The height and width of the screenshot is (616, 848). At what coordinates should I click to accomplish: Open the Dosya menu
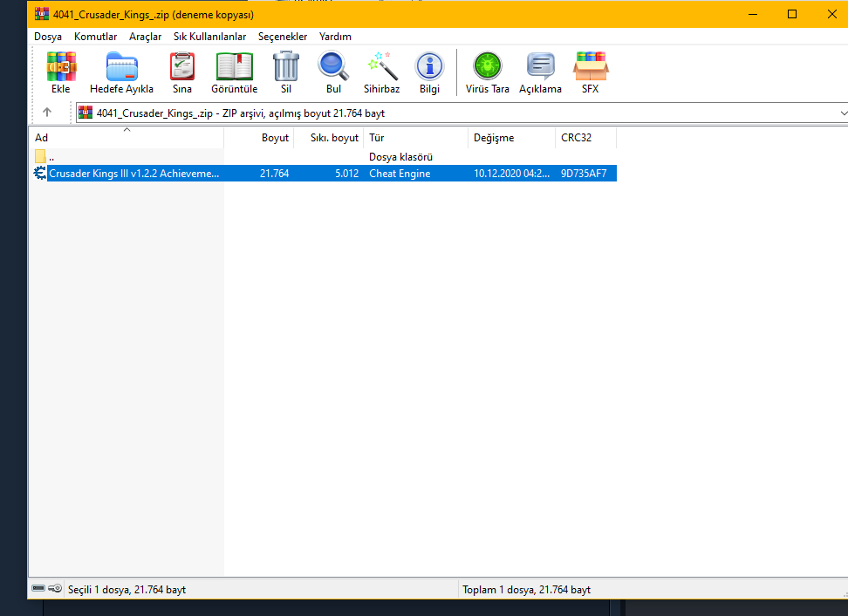click(48, 37)
